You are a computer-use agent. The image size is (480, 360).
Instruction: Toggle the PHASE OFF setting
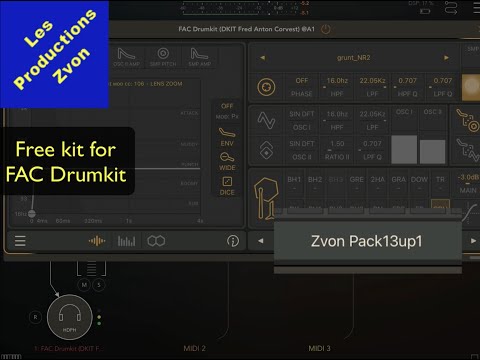coord(302,87)
